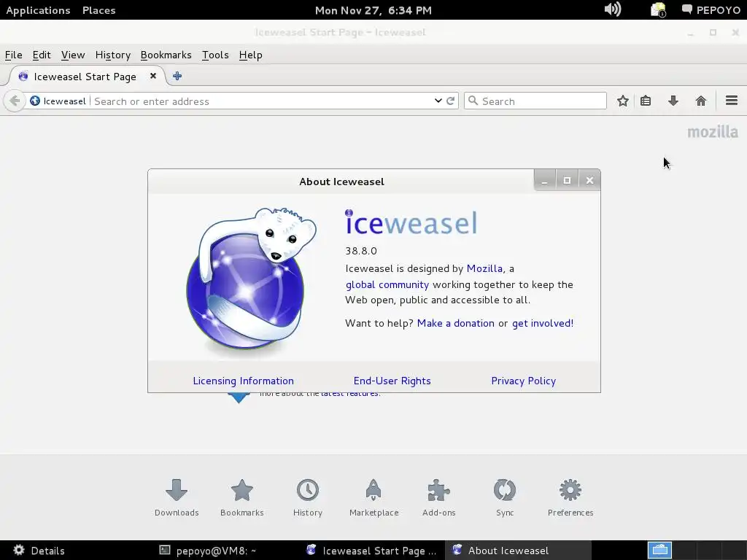The height and width of the screenshot is (560, 747).
Task: Open the Edit menu
Action: pos(42,55)
